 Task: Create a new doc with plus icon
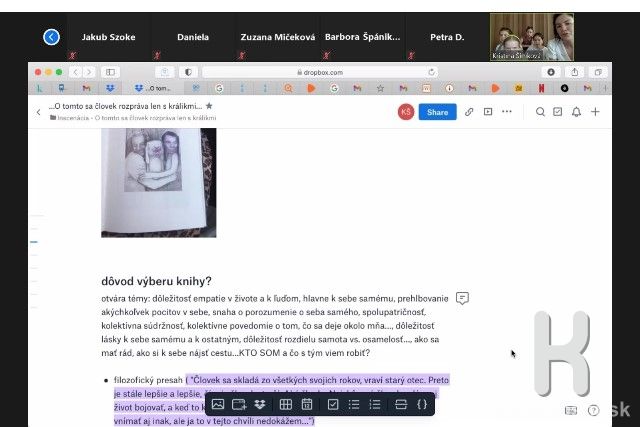pos(595,112)
